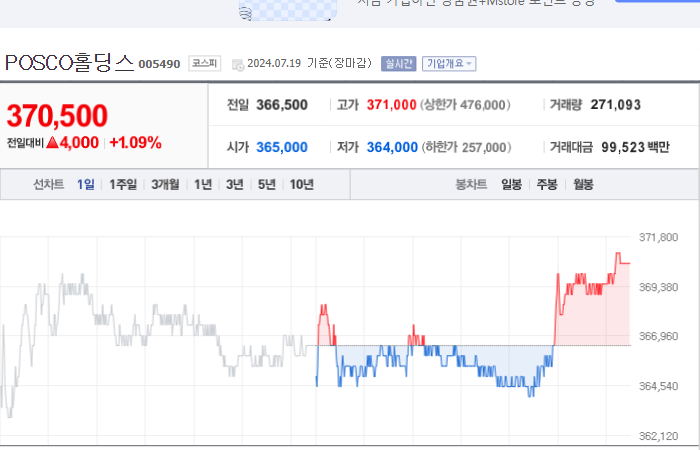Click the 고가 value 371,000
Image resolution: width=700 pixels, height=450 pixels.
click(x=392, y=105)
